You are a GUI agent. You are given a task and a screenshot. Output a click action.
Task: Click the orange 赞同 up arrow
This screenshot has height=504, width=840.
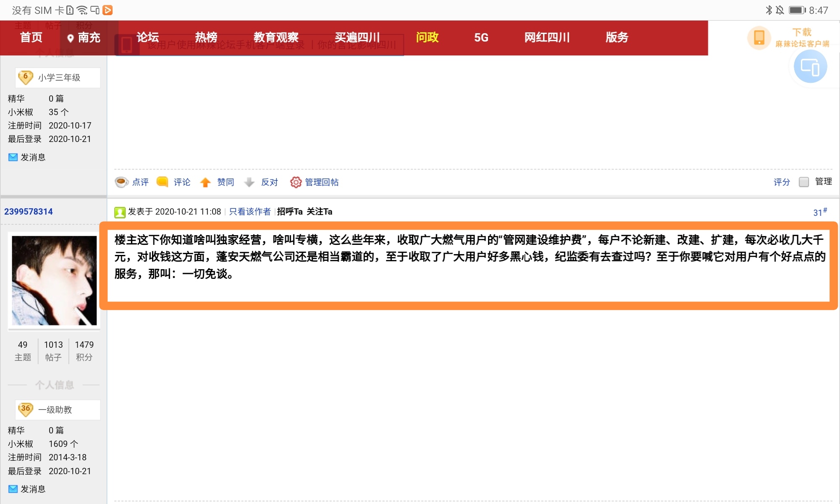pyautogui.click(x=205, y=182)
